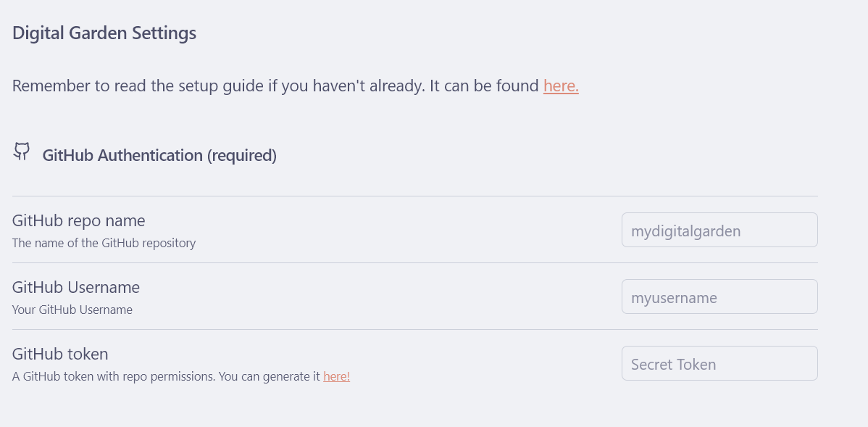Click the "GitHub Username" setting label
The width and height of the screenshot is (868, 427).
point(76,287)
